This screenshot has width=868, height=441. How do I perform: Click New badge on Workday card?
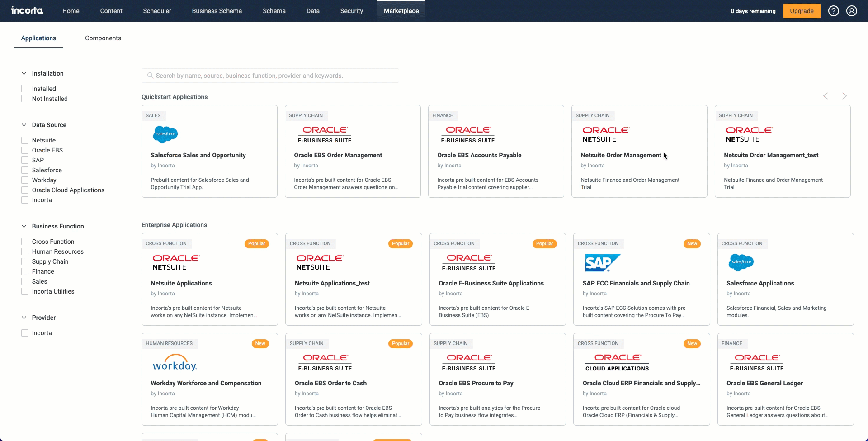click(260, 344)
